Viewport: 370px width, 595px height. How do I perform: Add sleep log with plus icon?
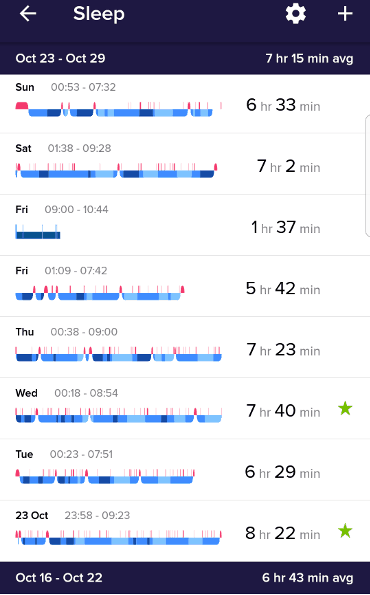point(345,14)
